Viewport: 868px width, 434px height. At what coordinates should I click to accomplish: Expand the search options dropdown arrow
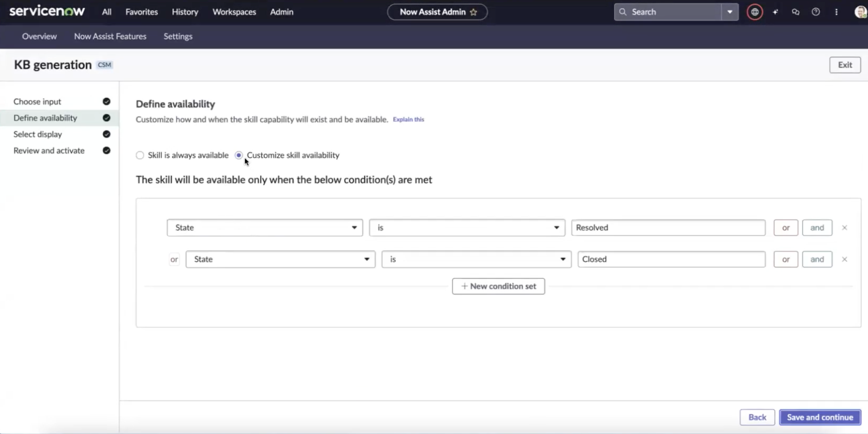(x=730, y=12)
